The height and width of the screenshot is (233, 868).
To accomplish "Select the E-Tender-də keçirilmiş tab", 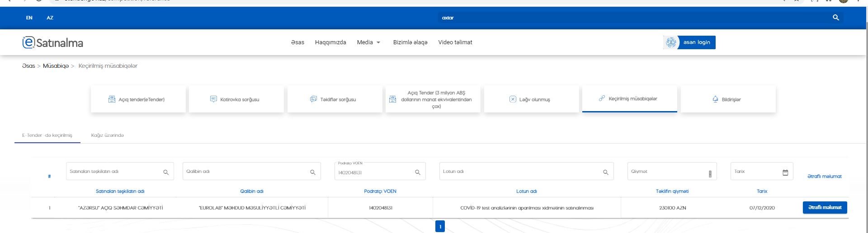I will pyautogui.click(x=47, y=135).
